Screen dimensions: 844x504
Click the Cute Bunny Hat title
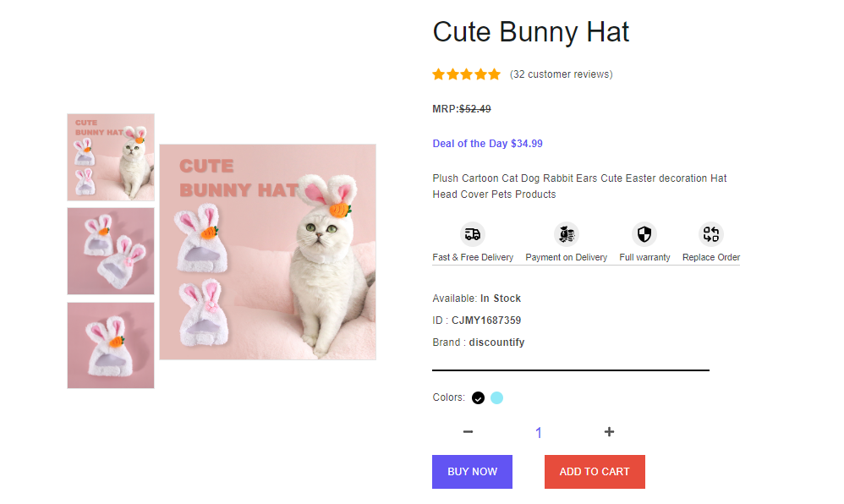(531, 32)
